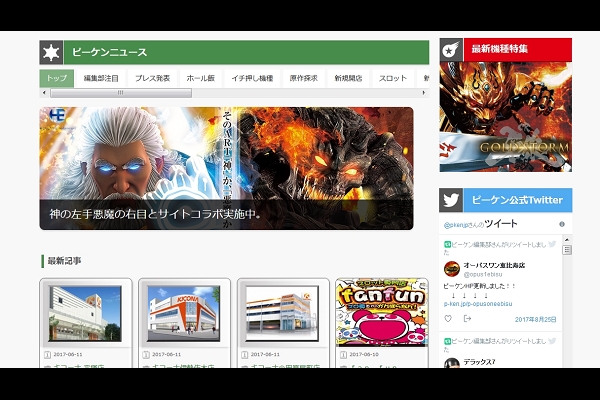Select the 新規開店 tab
The image size is (600, 400).
point(348,78)
